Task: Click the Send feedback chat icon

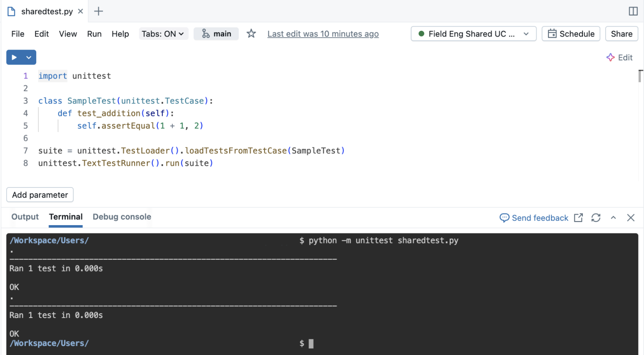Action: [x=504, y=217]
